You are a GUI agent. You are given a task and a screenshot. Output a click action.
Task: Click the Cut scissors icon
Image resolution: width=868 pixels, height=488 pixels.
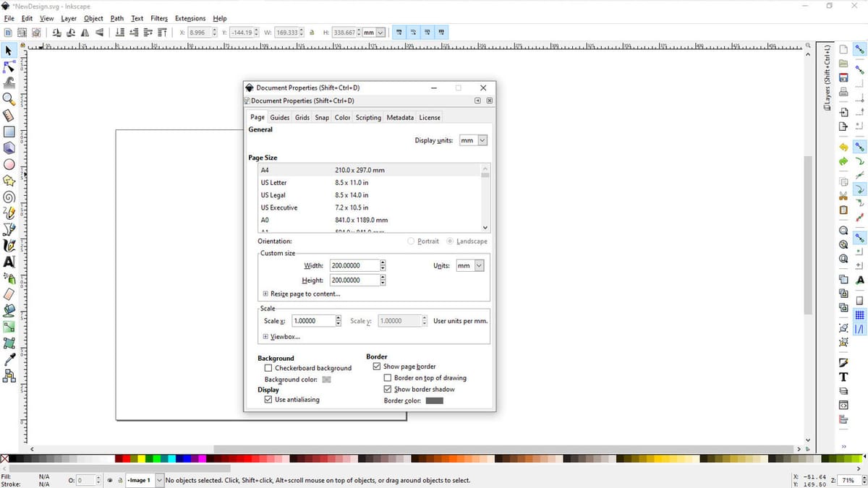pyautogui.click(x=843, y=196)
